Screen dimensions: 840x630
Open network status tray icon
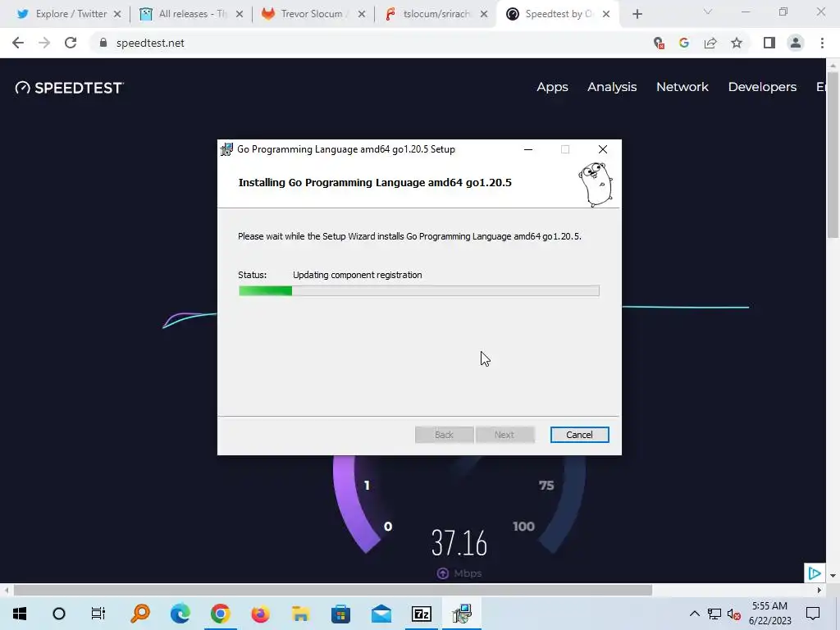714,614
